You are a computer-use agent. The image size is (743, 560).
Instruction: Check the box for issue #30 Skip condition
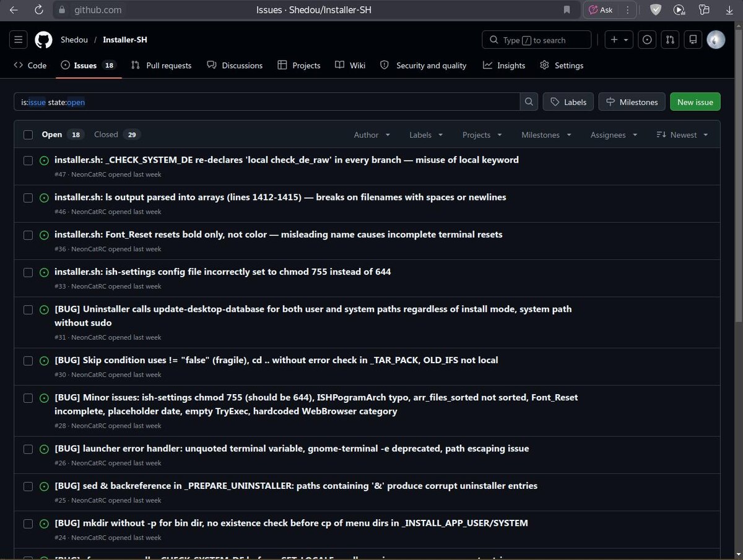click(x=28, y=361)
